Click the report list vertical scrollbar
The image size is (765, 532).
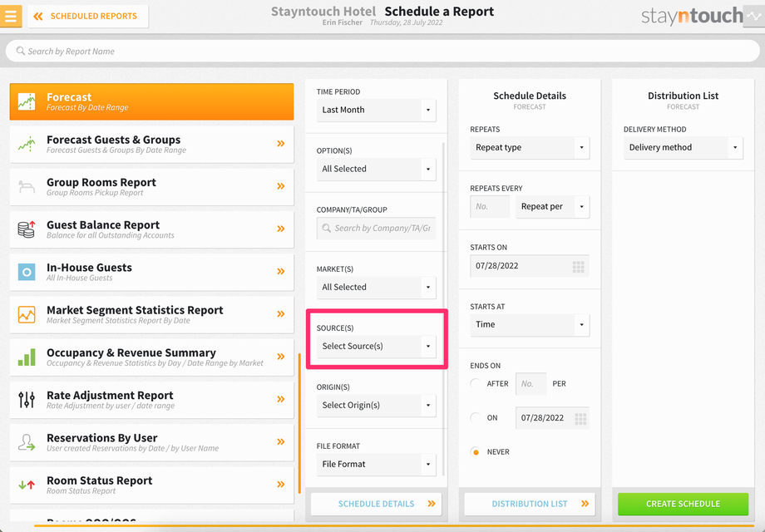299,423
